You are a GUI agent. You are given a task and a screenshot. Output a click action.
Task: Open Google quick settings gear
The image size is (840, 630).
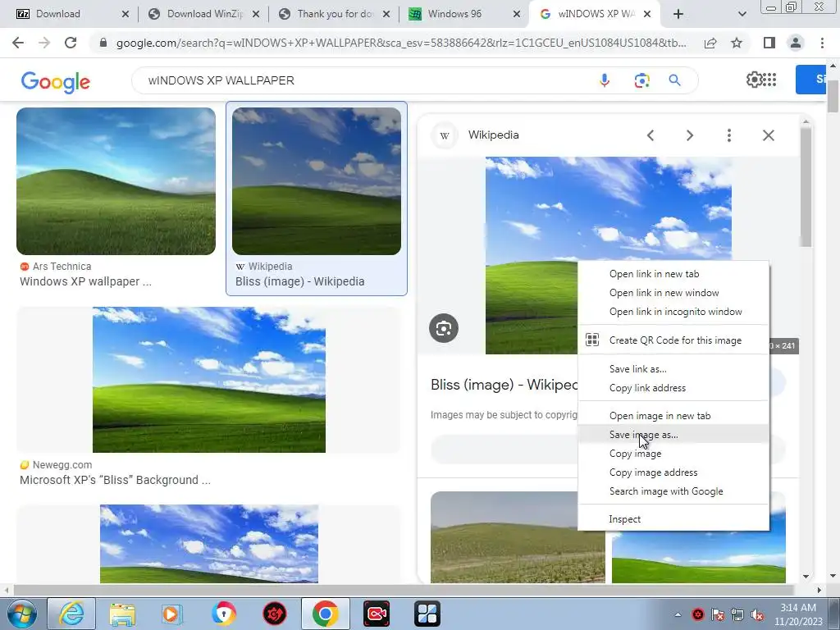pos(755,80)
